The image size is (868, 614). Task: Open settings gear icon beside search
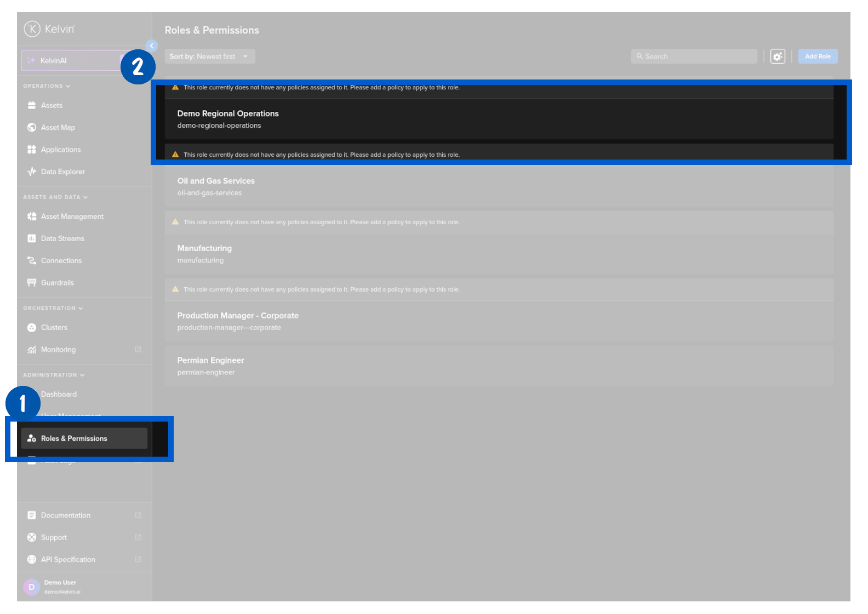pyautogui.click(x=778, y=56)
